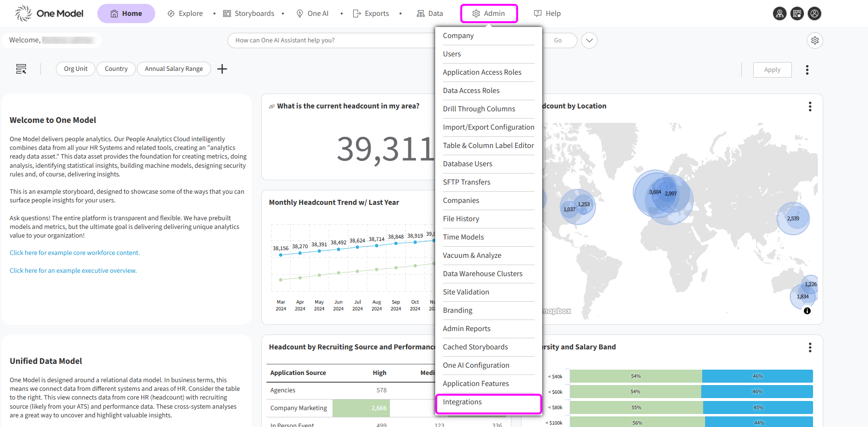Click the One Model logo
This screenshot has height=427, width=868.
coord(49,13)
